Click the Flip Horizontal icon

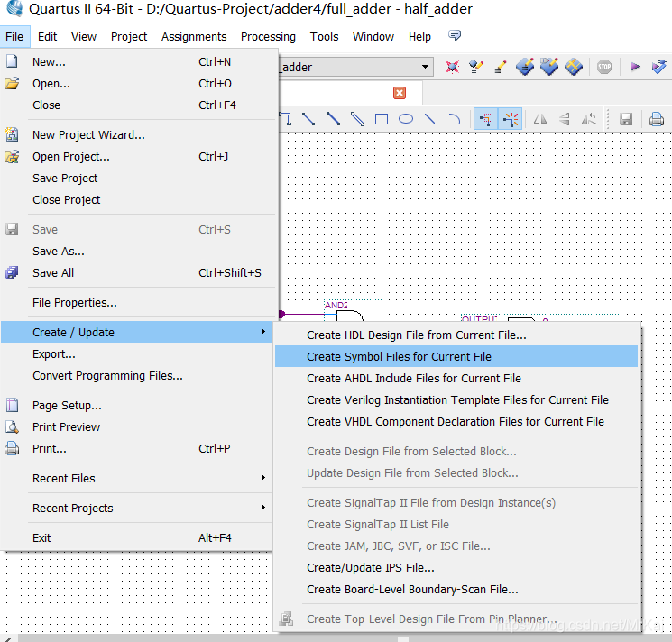pyautogui.click(x=540, y=119)
